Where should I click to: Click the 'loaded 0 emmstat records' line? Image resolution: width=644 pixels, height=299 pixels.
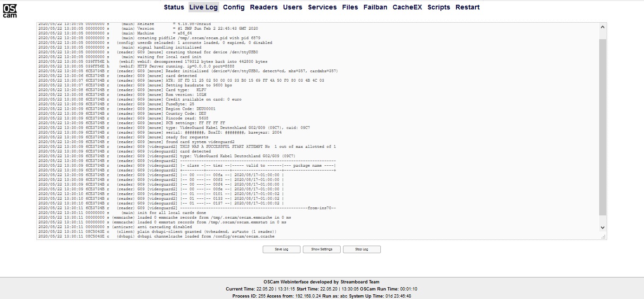tap(163, 222)
